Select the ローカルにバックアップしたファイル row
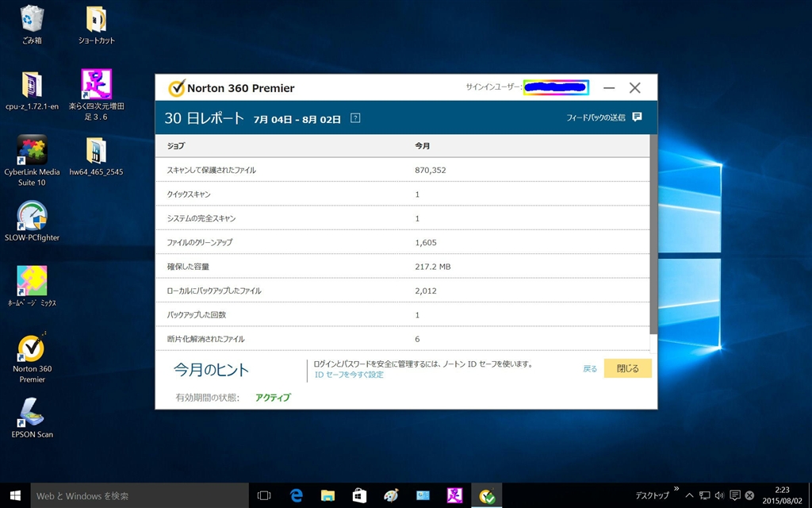812x508 pixels. pos(402,291)
